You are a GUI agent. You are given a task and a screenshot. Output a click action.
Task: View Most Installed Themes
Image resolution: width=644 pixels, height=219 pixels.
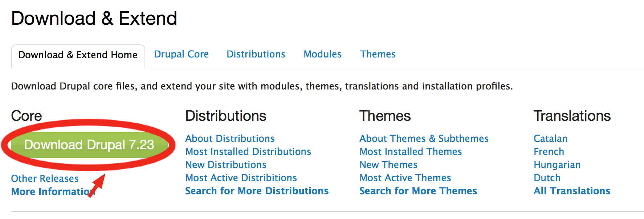click(411, 152)
